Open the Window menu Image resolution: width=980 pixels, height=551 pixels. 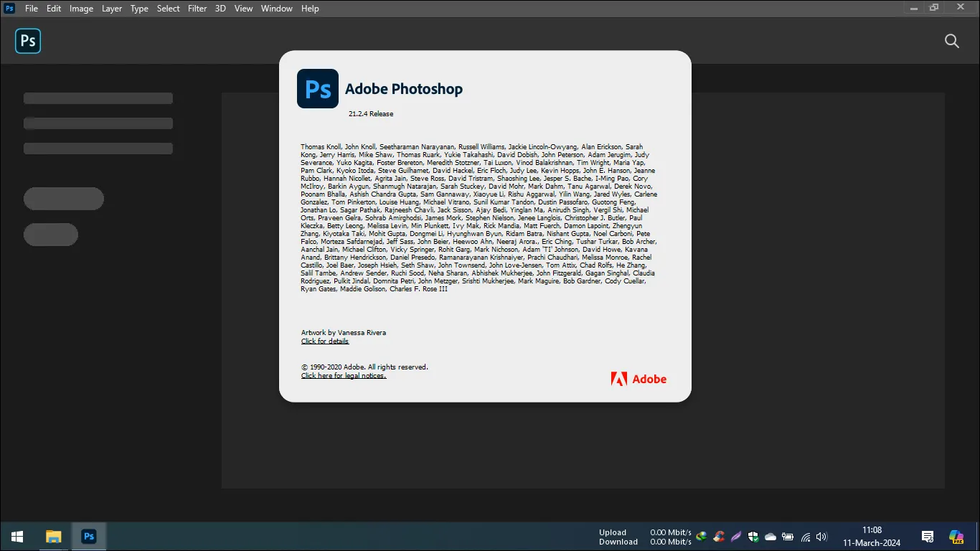pos(276,8)
